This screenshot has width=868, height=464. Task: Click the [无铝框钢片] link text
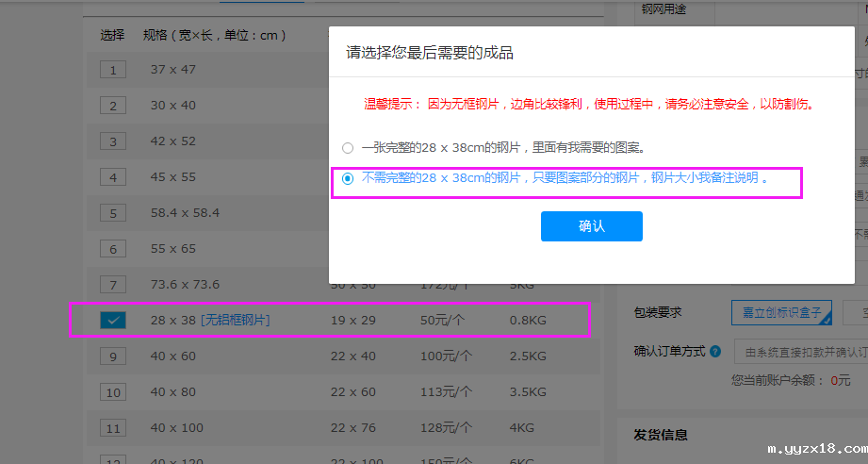(235, 321)
